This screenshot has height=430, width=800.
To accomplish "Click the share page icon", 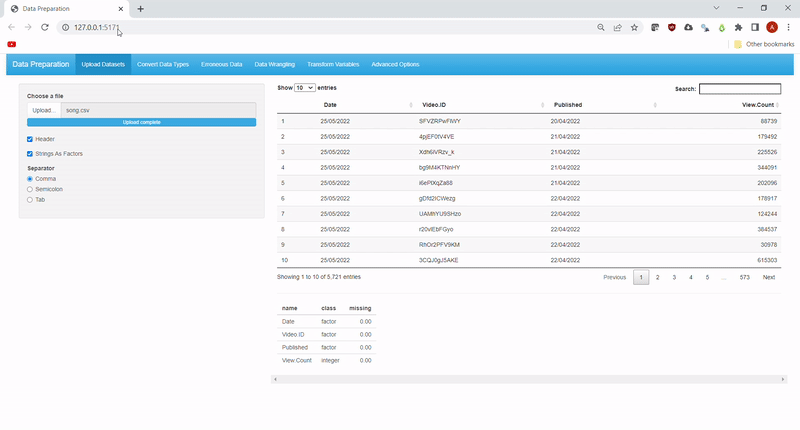I will coord(617,28).
